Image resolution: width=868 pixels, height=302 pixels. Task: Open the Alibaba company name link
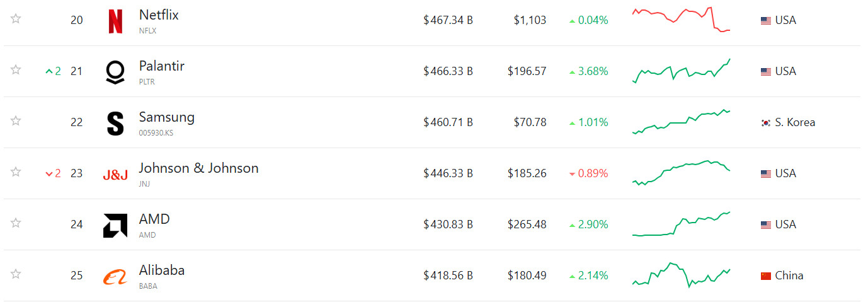[162, 270]
